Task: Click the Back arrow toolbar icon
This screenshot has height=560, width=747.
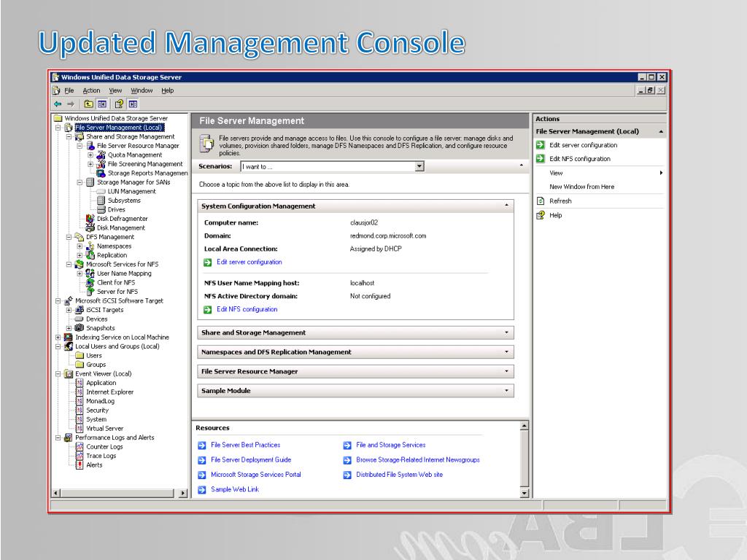Action: (58, 104)
